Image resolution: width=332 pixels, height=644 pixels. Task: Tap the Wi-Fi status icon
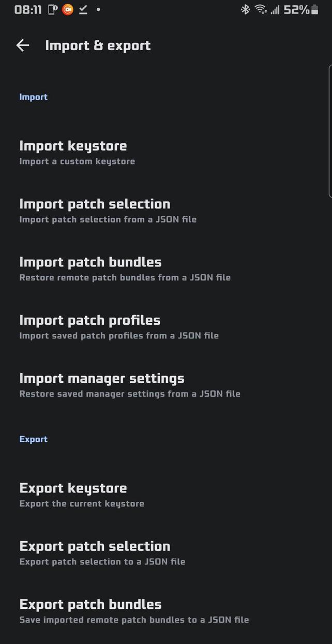[261, 9]
